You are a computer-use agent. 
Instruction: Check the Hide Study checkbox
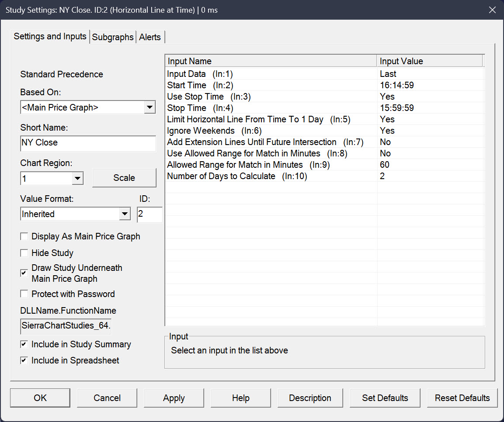[x=24, y=253]
